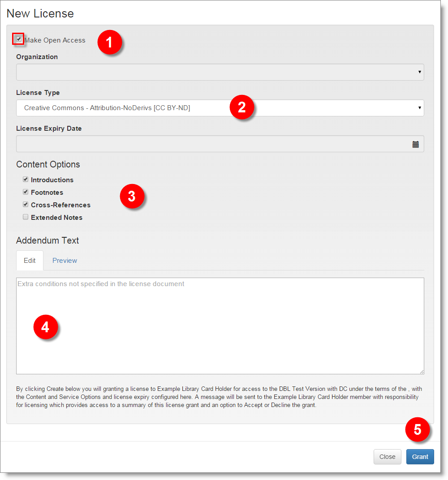This screenshot has width=448, height=480.
Task: Click the text area resize grip
Action: point(422,372)
